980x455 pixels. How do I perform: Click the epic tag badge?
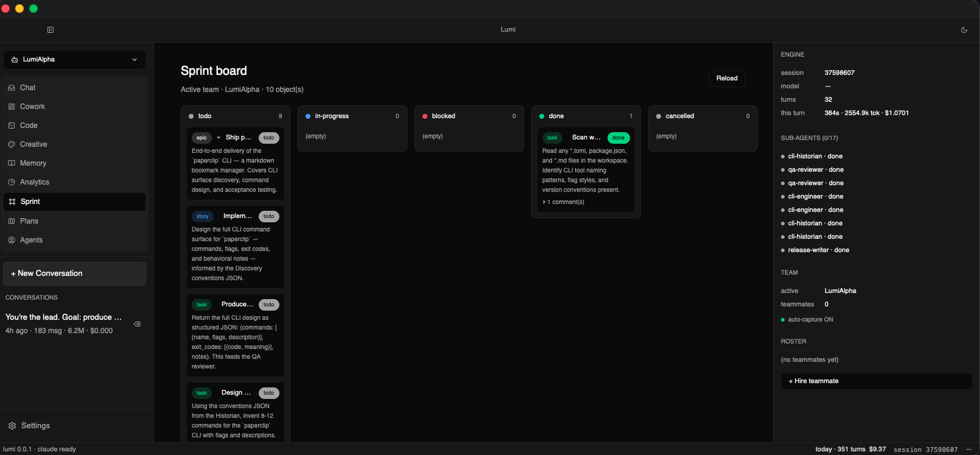pos(201,138)
